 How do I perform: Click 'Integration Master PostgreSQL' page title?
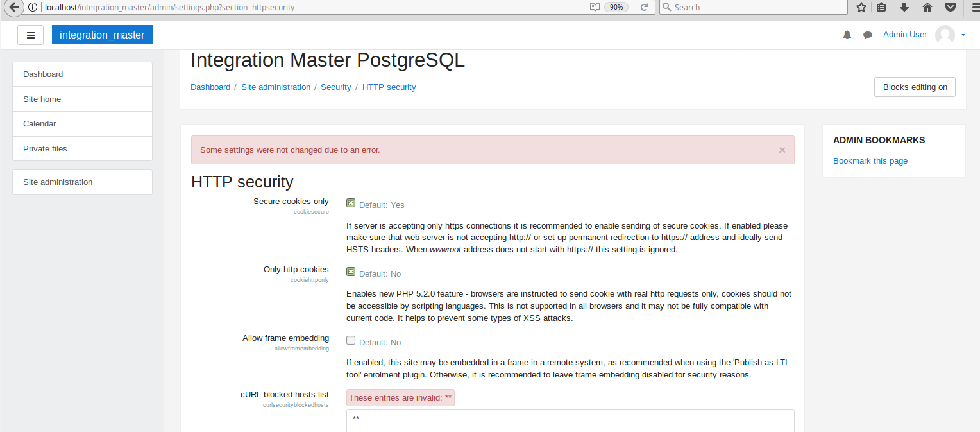328,60
